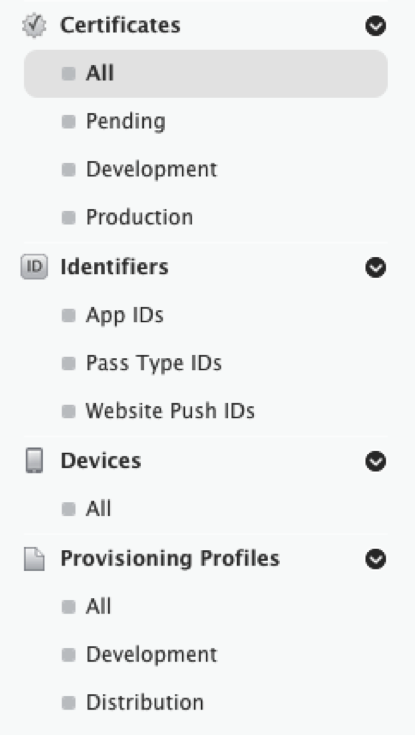This screenshot has height=736, width=416.
Task: Collapse the Provisioning Profiles section chevron
Action: click(x=376, y=559)
